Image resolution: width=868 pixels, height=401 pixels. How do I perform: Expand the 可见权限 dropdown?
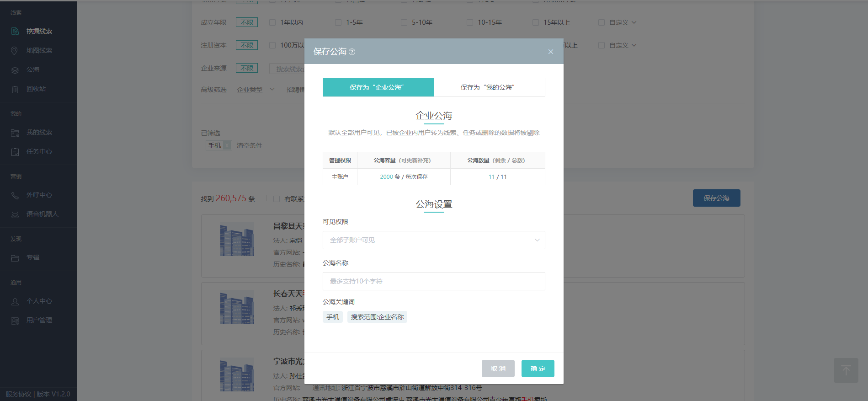(x=433, y=240)
